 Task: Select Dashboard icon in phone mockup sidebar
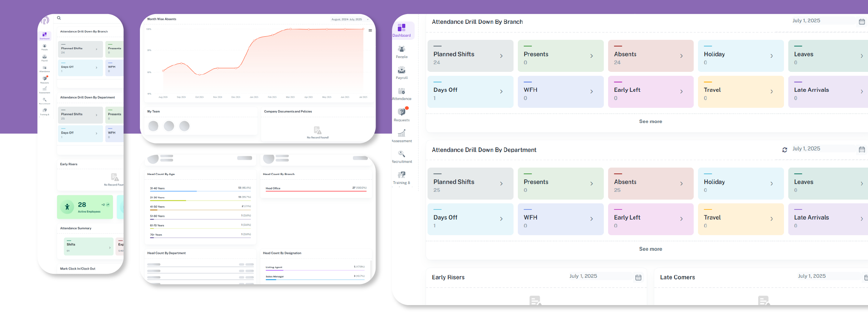coord(45,36)
